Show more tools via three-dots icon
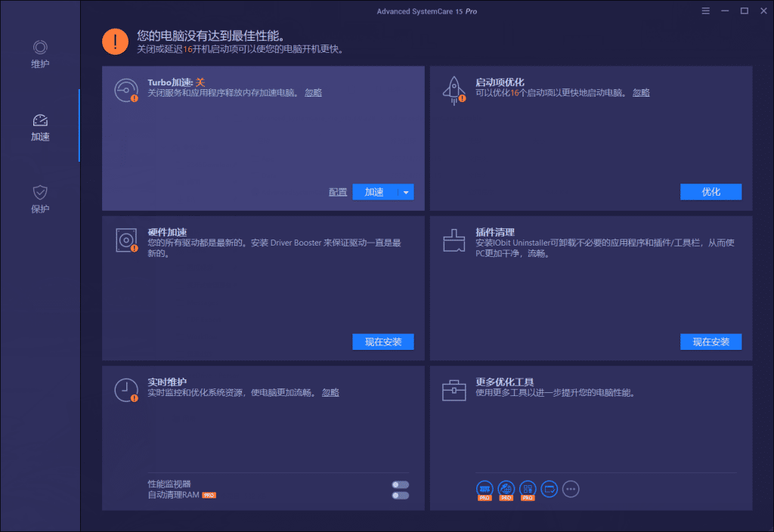The height and width of the screenshot is (532, 774). (x=571, y=489)
